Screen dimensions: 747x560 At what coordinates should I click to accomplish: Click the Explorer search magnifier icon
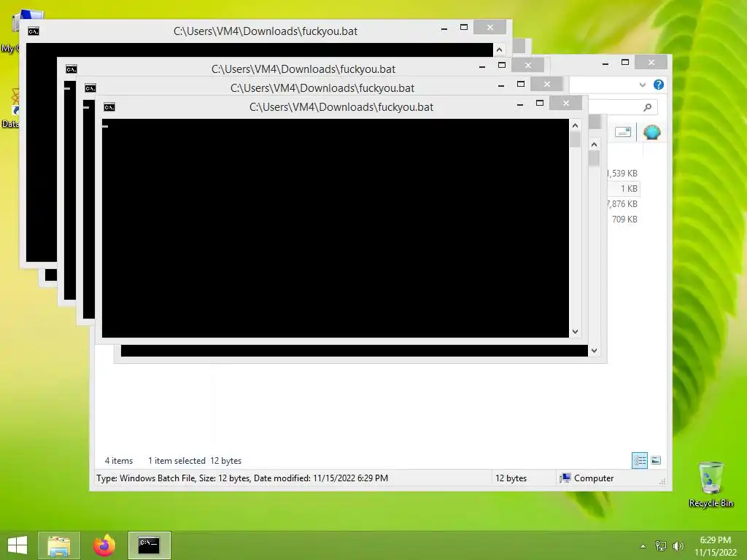coord(648,107)
